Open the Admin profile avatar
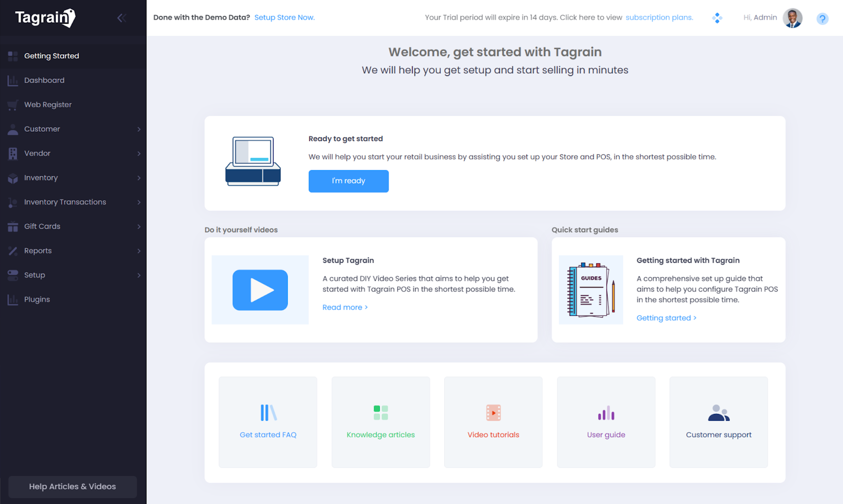The height and width of the screenshot is (504, 843). click(x=792, y=18)
